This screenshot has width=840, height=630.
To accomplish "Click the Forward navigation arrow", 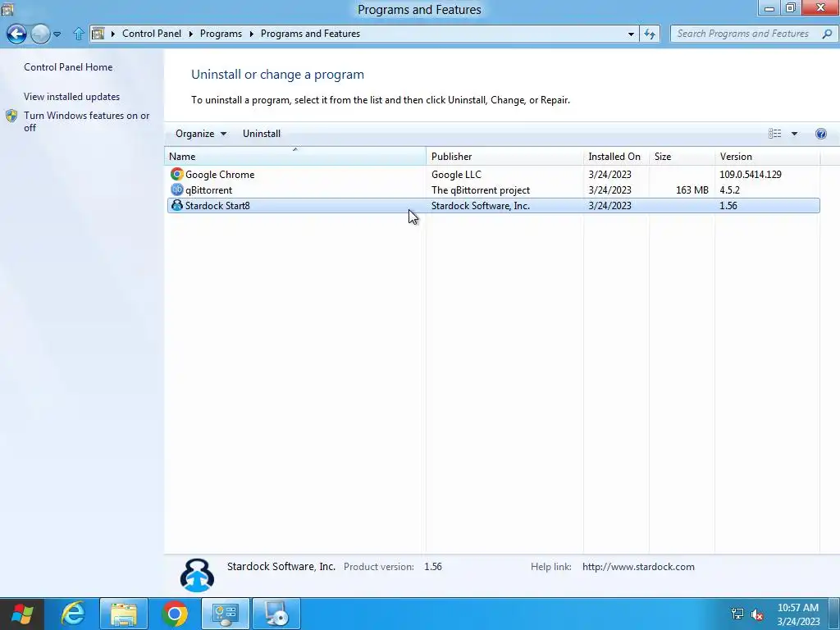I will coord(40,34).
